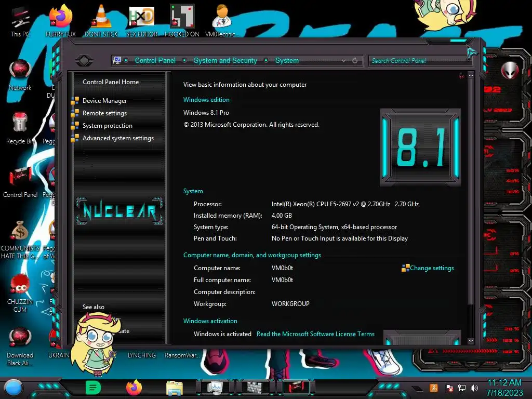Screen dimensions: 532x399
Task: Open the HOOKED ON desktop shortcut
Action: pyautogui.click(x=182, y=21)
